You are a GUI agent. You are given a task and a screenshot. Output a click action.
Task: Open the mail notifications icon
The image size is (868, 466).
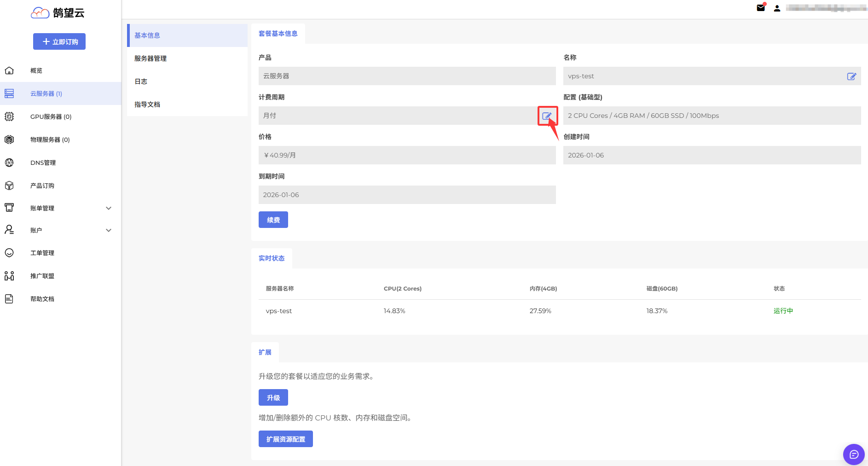tap(761, 8)
